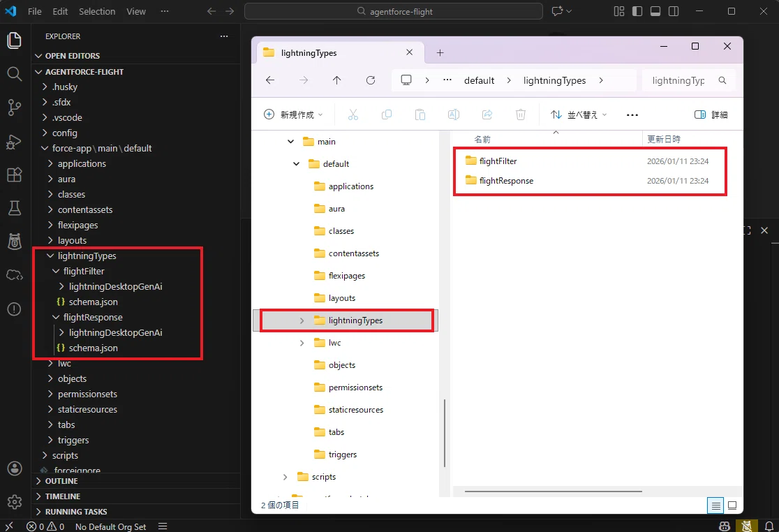Collapse the flightResponse folder in VS Code tree
This screenshot has height=532, width=779.
tap(56, 318)
